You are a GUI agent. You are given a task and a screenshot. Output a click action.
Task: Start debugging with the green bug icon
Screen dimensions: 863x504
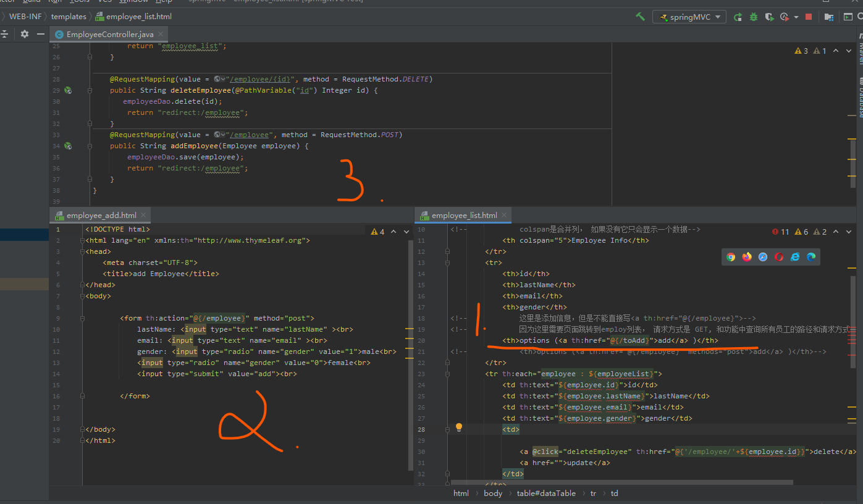[x=754, y=17]
